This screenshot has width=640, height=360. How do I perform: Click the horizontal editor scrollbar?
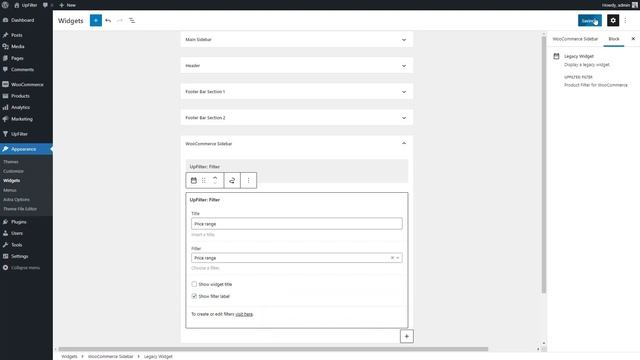(x=273, y=349)
